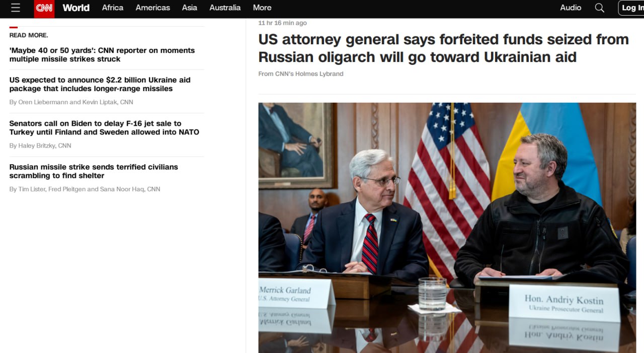644x353 pixels.
Task: Navigate to the Asia section
Action: [189, 8]
